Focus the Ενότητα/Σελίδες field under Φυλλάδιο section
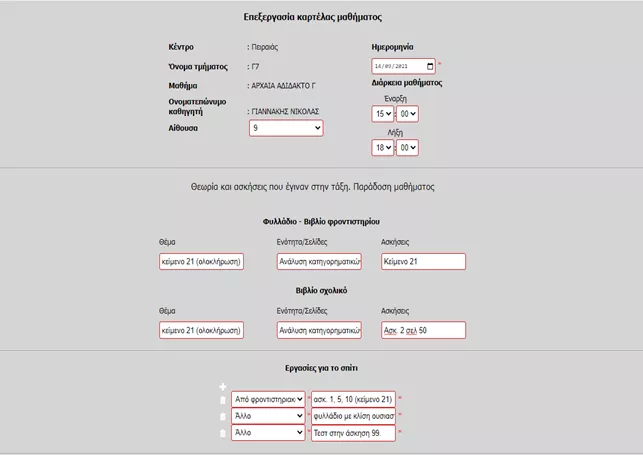This screenshot has height=455, width=643. (x=319, y=262)
